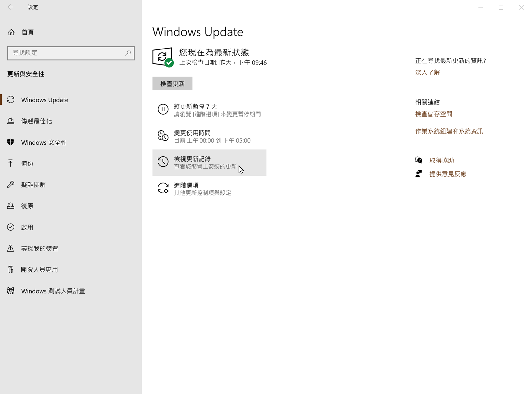Click the home icon beside 首頁
Image resolution: width=532 pixels, height=394 pixels.
(x=11, y=32)
